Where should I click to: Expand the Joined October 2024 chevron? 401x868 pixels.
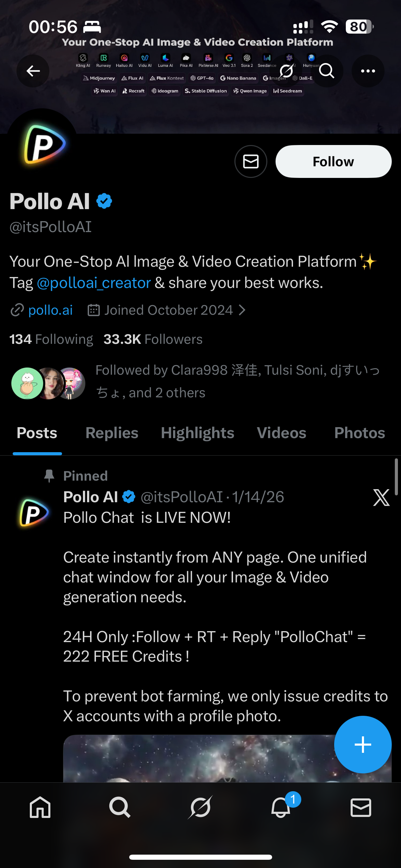[x=242, y=310]
